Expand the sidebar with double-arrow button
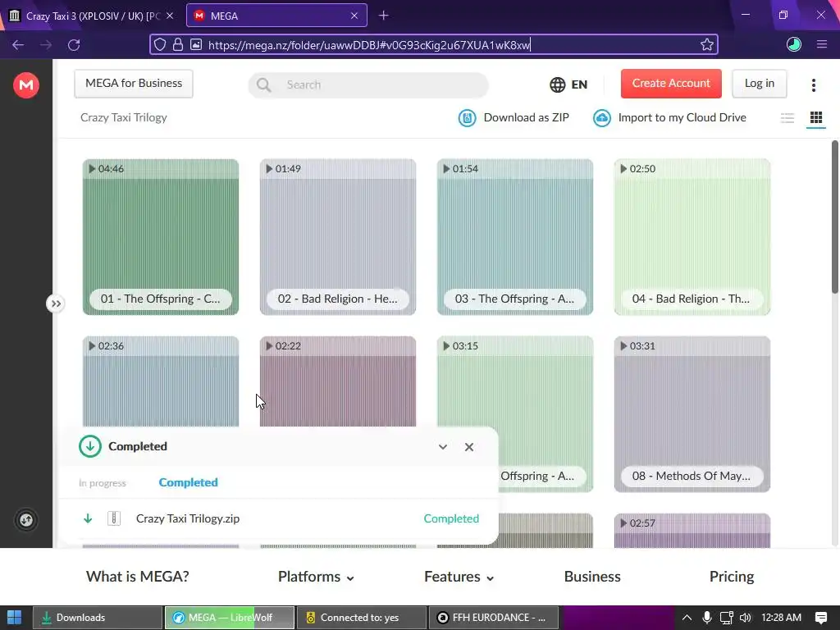Viewport: 840px width, 630px height. tap(56, 304)
